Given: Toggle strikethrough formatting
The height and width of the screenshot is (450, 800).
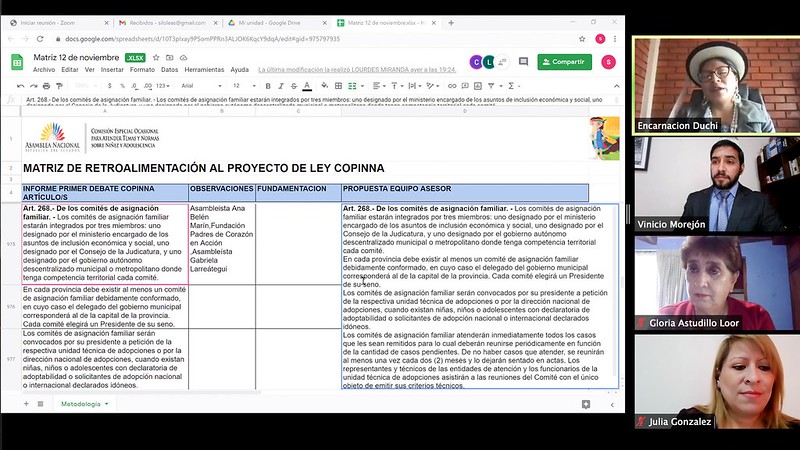Looking at the screenshot, I should coord(293,86).
